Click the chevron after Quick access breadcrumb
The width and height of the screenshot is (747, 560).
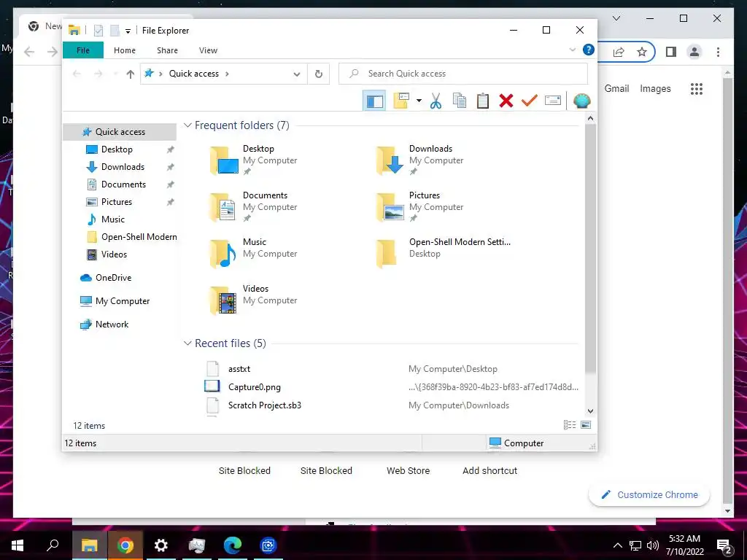point(227,74)
